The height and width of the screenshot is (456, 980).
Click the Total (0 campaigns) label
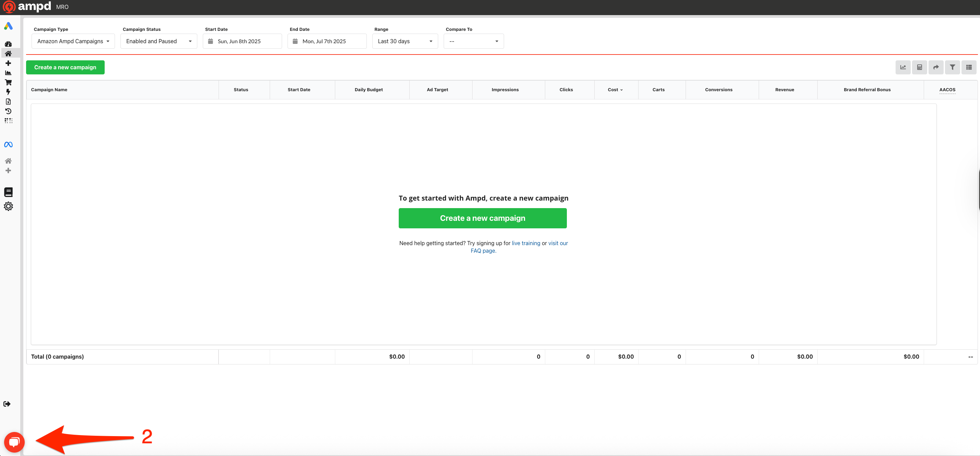pos(57,357)
